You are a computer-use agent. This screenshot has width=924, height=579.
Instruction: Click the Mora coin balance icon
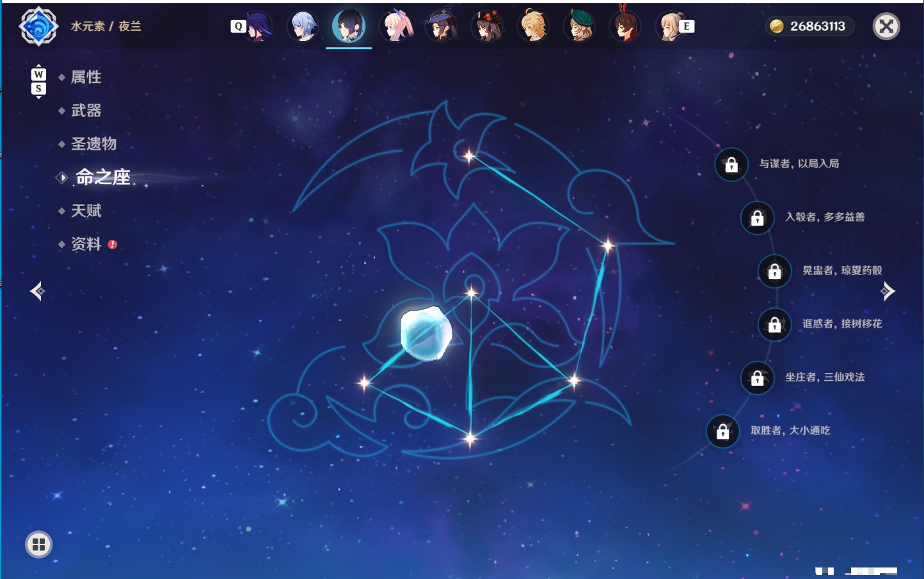[776, 26]
